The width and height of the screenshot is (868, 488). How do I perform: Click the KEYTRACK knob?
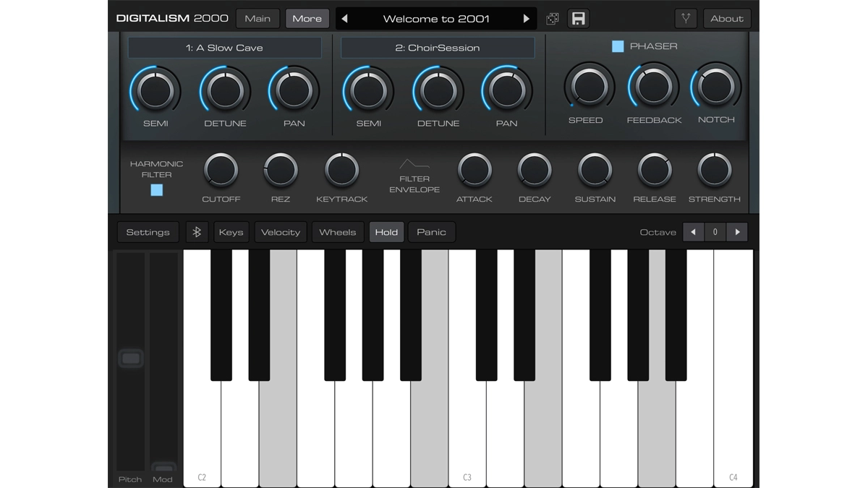(341, 171)
